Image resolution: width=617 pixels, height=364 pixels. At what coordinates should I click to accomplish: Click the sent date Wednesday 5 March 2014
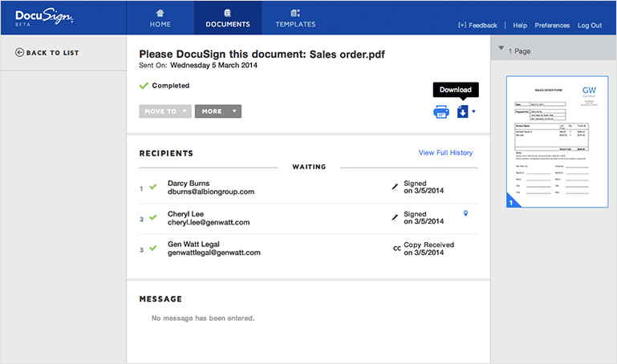click(213, 65)
